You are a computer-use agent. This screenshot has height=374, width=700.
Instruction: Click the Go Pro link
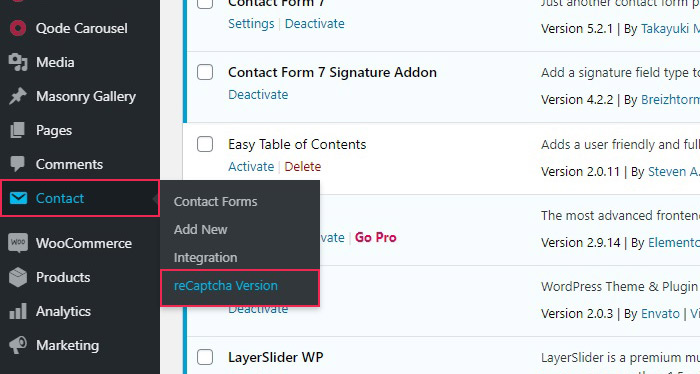click(375, 237)
